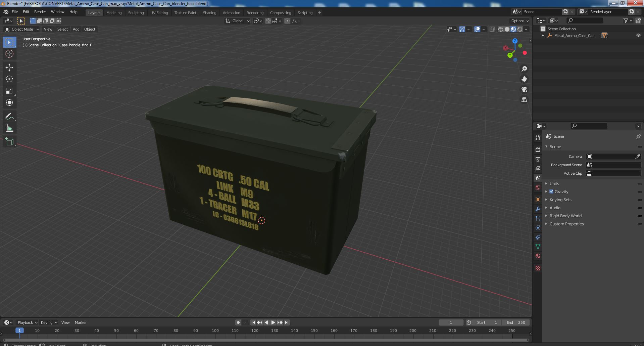Toggle the camera view button
The height and width of the screenshot is (346, 644).
(524, 89)
